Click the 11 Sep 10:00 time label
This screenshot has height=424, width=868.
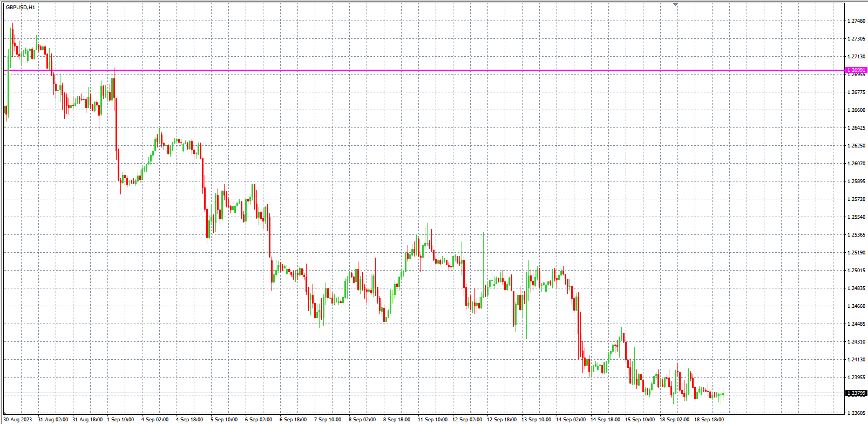pos(431,420)
